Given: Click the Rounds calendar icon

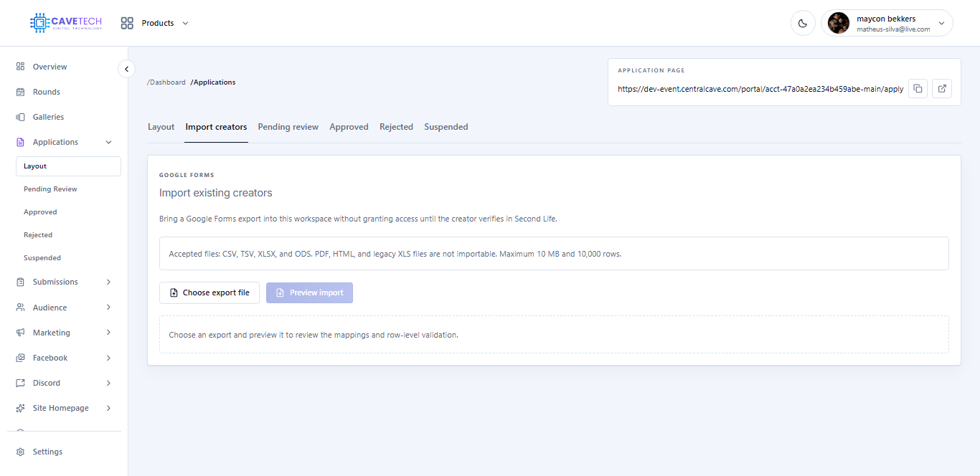Looking at the screenshot, I should [x=20, y=92].
